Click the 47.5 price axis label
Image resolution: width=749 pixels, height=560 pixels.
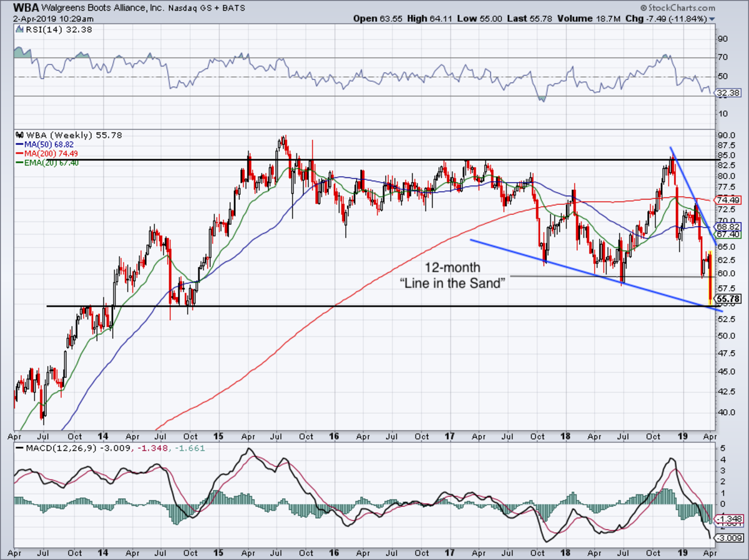(x=726, y=354)
